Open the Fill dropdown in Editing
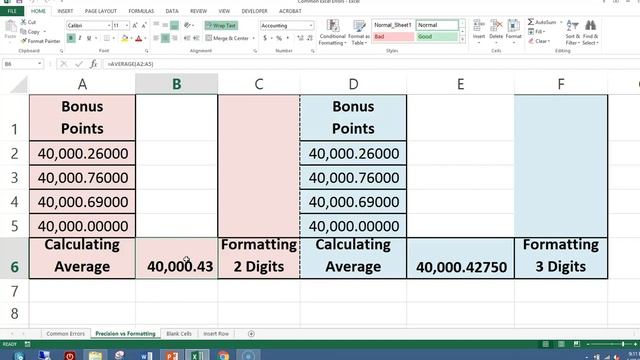640x360 pixels. click(x=537, y=31)
